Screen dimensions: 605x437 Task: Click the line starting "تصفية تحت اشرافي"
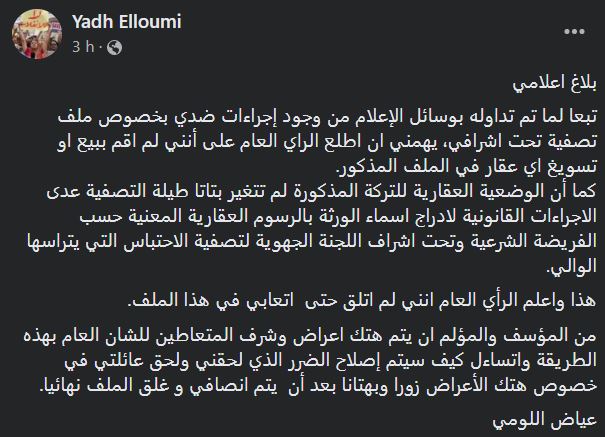click(x=327, y=141)
